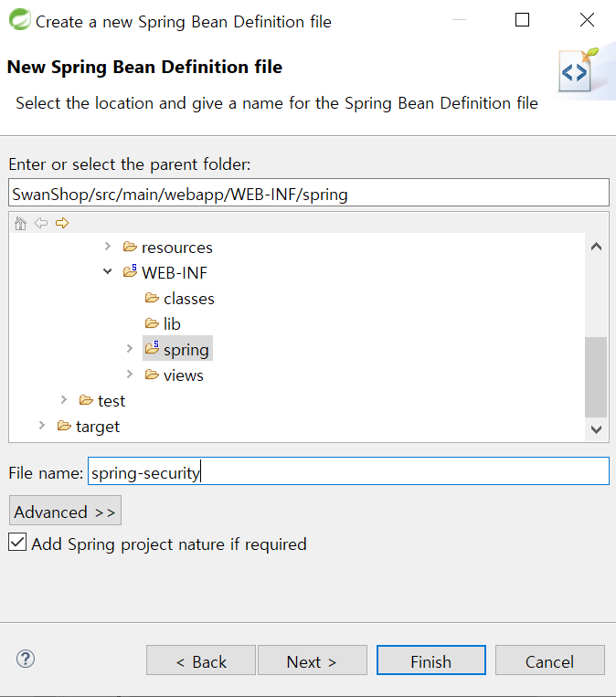Viewport: 616px width, 697px height.
Task: Select the resources folder label
Action: pyautogui.click(x=177, y=248)
